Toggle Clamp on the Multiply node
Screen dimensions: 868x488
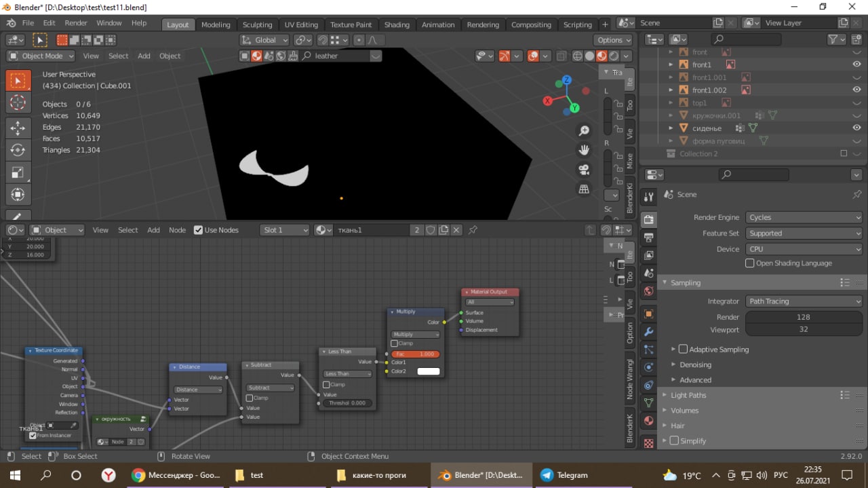[x=394, y=343]
